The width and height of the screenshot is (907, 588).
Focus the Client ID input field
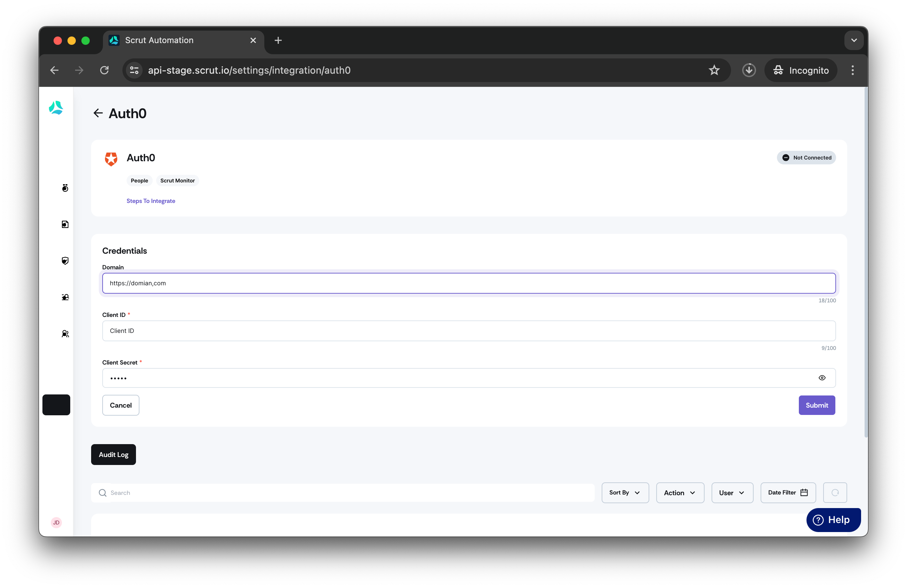(469, 330)
